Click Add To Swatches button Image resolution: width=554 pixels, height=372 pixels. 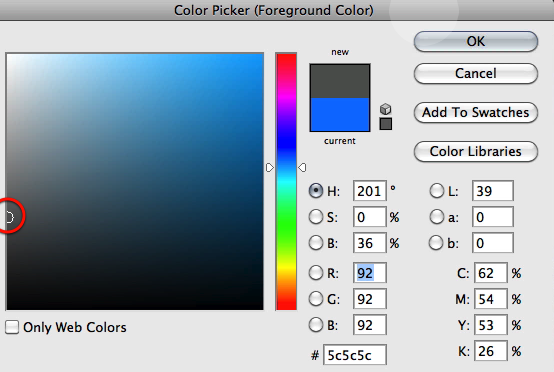pos(476,112)
